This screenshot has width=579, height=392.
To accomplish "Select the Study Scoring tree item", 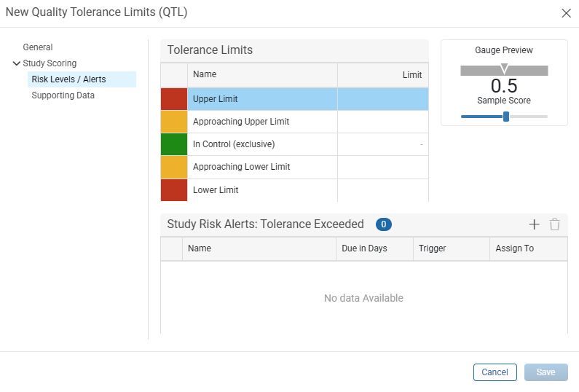I will pos(50,63).
